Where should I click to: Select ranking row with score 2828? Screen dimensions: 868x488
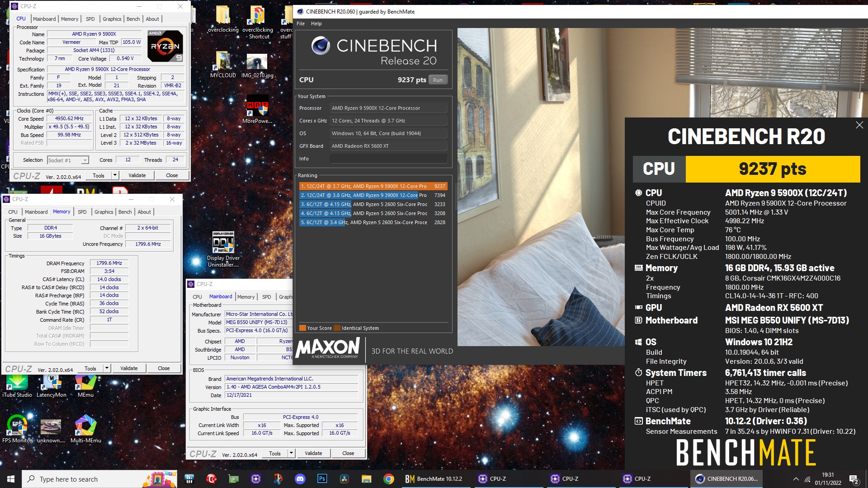[x=373, y=222]
